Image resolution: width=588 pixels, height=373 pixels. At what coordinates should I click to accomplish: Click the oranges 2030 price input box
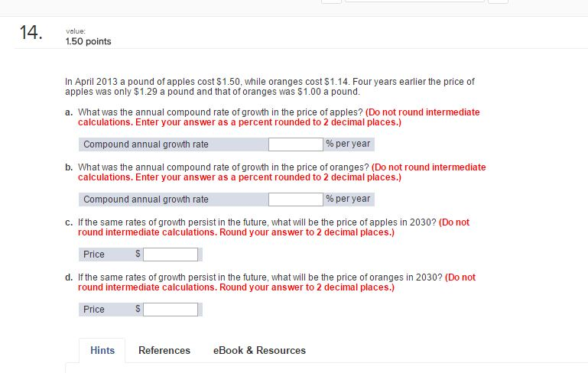click(x=171, y=310)
